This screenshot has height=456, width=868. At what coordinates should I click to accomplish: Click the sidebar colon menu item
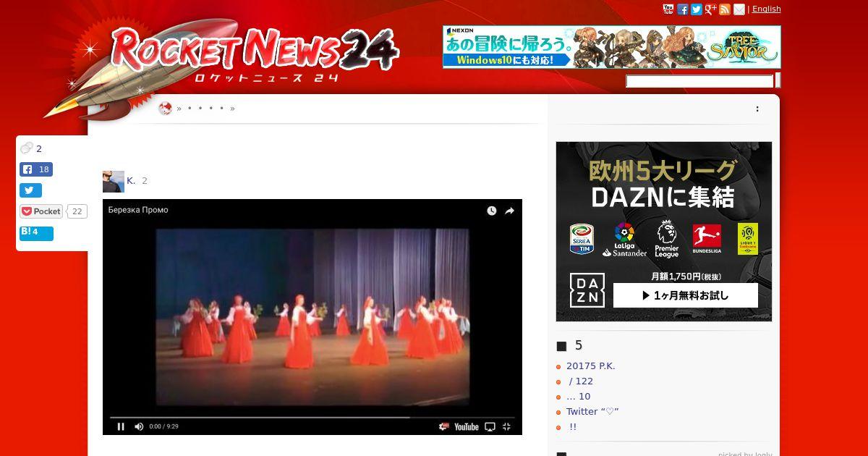(x=757, y=109)
